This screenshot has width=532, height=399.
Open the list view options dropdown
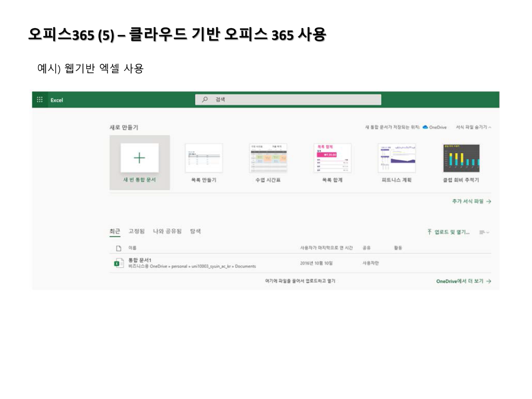click(x=484, y=232)
